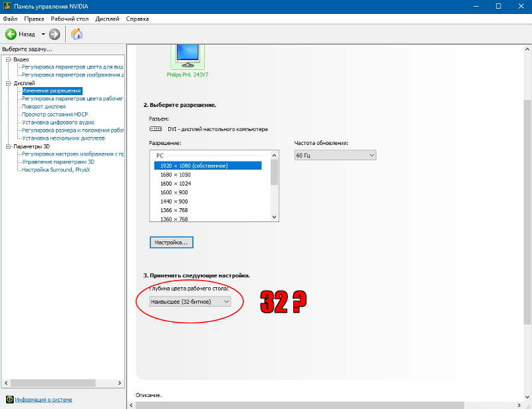
Task: Select resolution 1920 × 1080 (собственное)
Action: click(x=208, y=166)
